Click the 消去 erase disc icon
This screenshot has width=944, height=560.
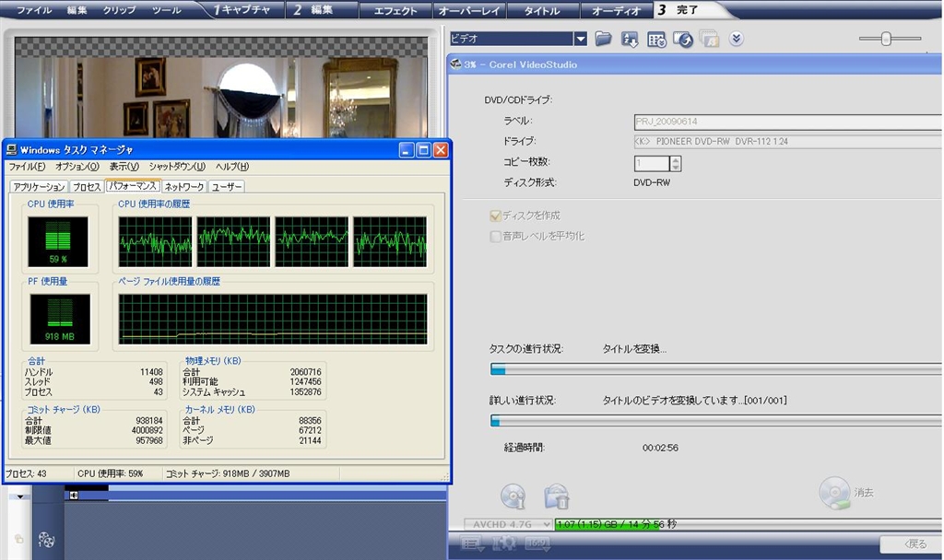coord(834,493)
